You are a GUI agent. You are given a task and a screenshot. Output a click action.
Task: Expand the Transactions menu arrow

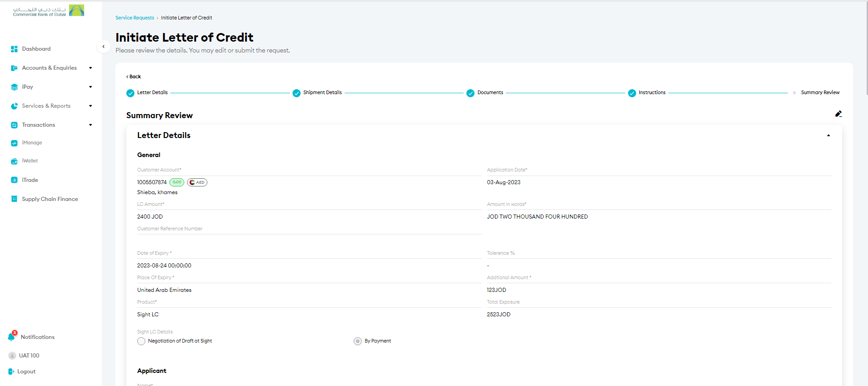click(91, 125)
